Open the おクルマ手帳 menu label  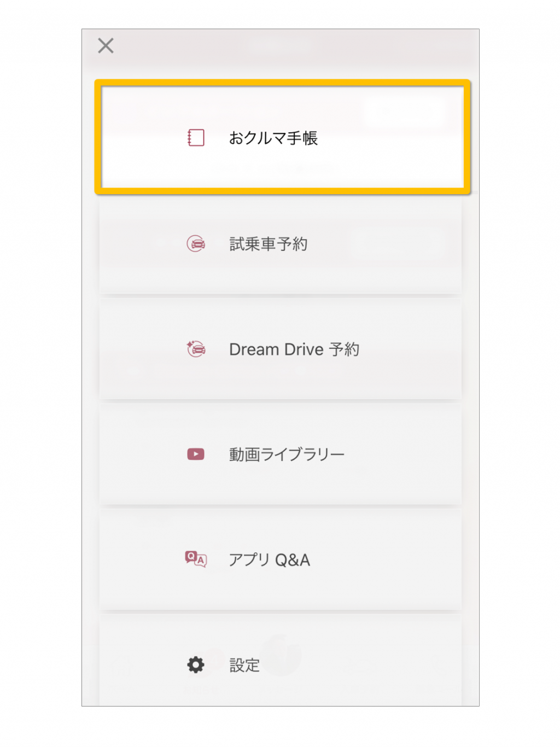[x=273, y=138]
